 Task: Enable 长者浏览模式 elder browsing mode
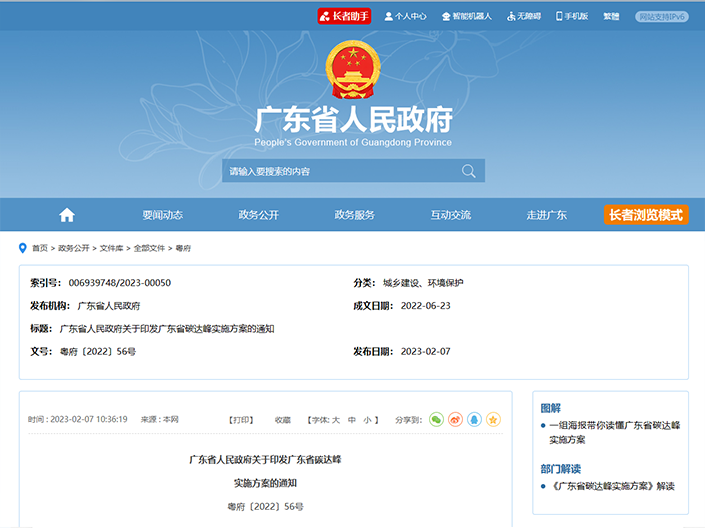(646, 215)
